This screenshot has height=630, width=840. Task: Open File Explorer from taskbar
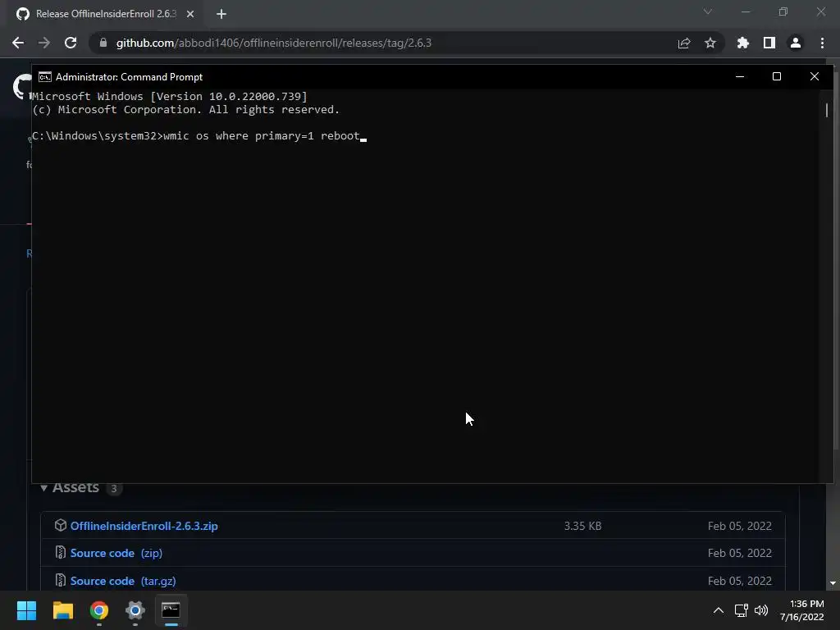[62, 610]
